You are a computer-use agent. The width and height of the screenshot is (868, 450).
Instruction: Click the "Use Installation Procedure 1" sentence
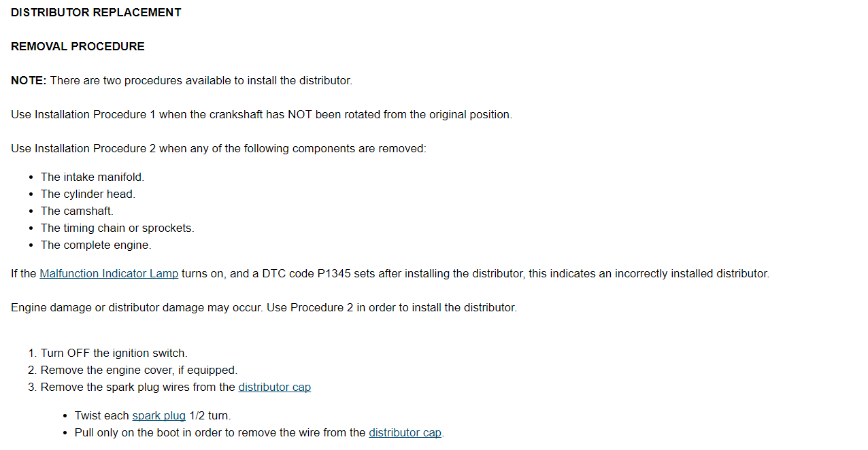click(x=261, y=115)
